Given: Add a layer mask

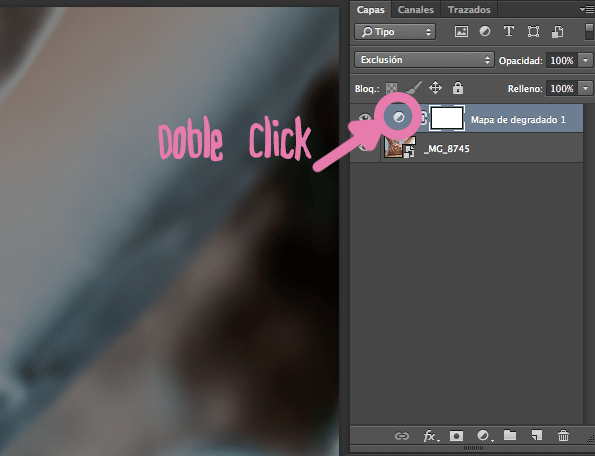Looking at the screenshot, I should (x=456, y=436).
